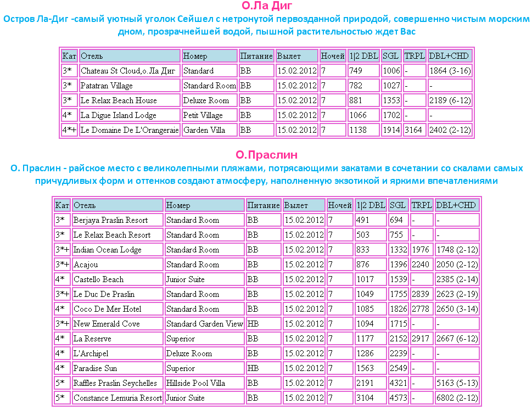Select the "Standard Garden View" room cell
Viewport: 532px width, 410px height.
pyautogui.click(x=204, y=324)
